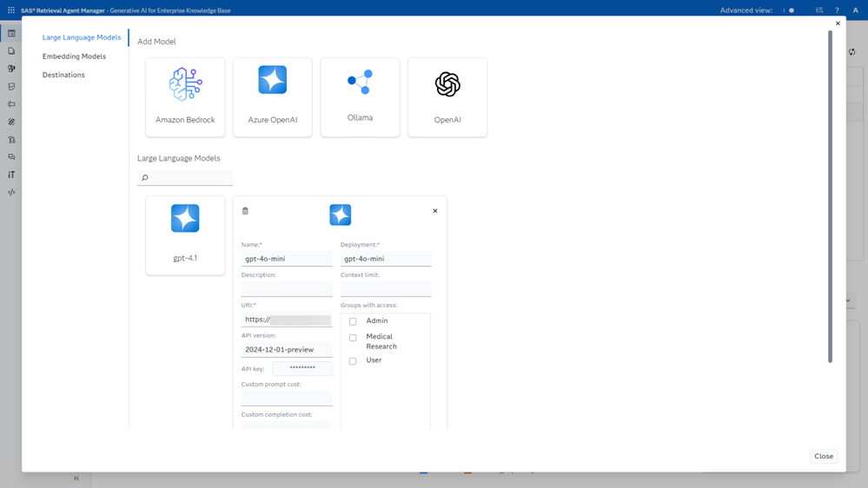Choose the Ollama model card
The height and width of the screenshot is (488, 868).
(360, 97)
